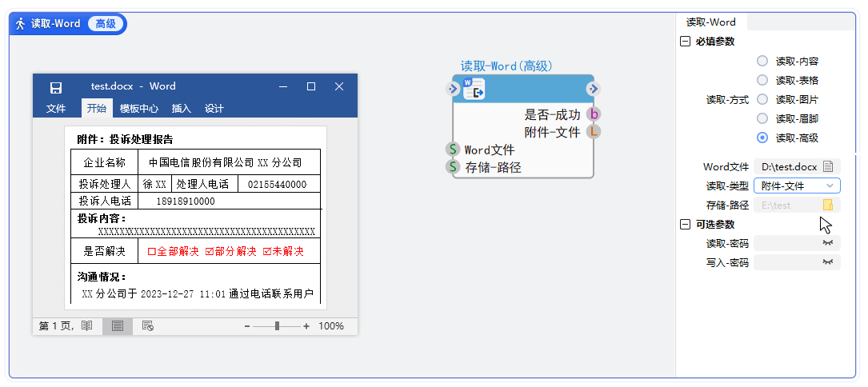
Task: Open the 文件 menu in Word
Action: pos(56,109)
